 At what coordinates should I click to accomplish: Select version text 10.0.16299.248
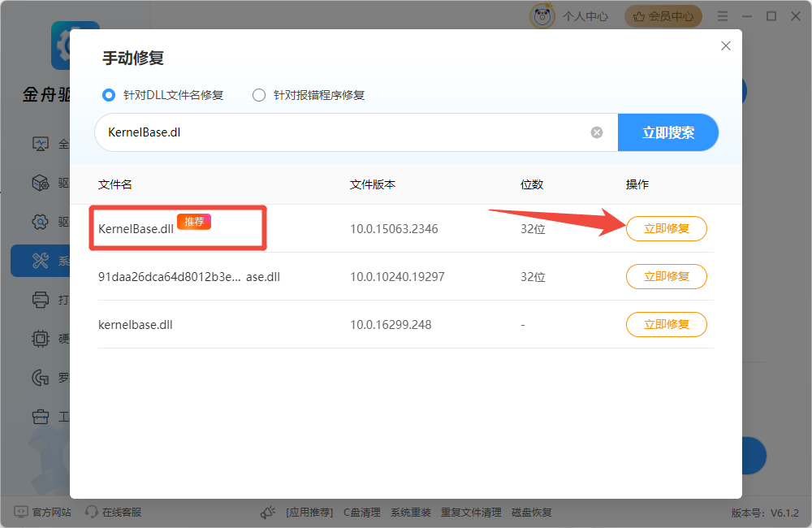click(x=391, y=325)
